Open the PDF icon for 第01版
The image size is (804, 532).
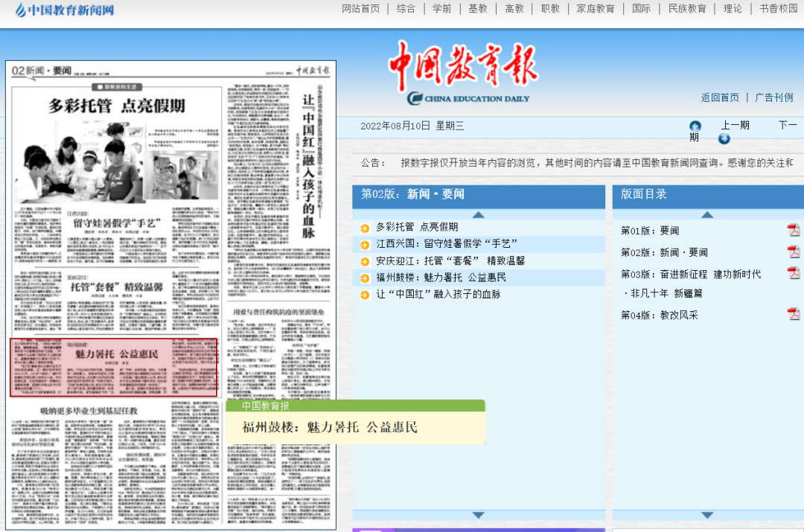click(x=794, y=230)
